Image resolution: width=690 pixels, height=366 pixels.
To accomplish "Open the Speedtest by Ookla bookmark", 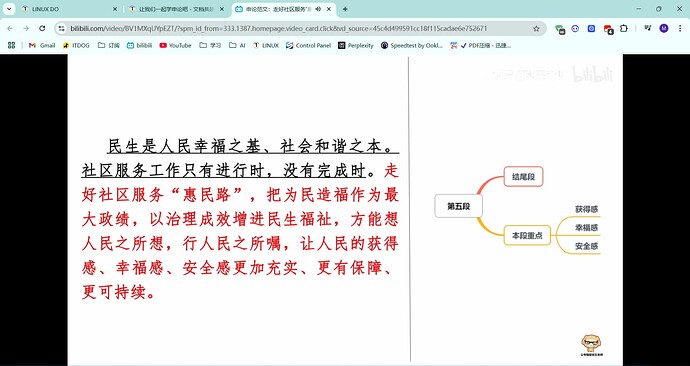I will (412, 45).
